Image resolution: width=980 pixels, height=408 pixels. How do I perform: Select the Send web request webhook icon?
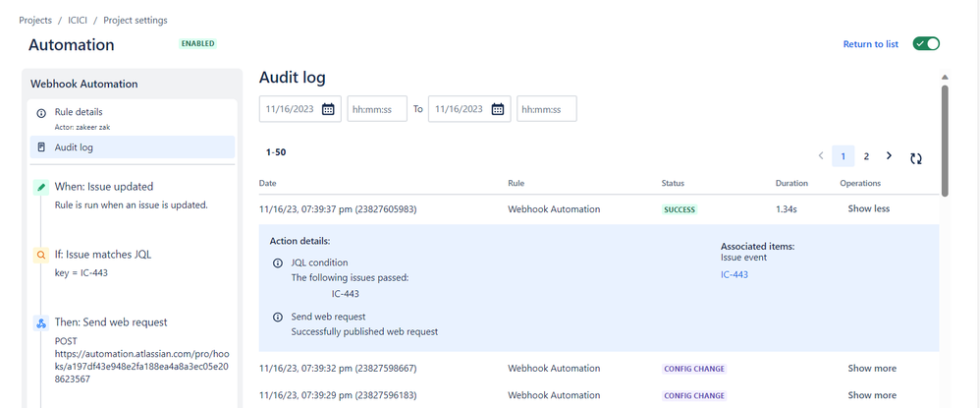click(x=41, y=322)
